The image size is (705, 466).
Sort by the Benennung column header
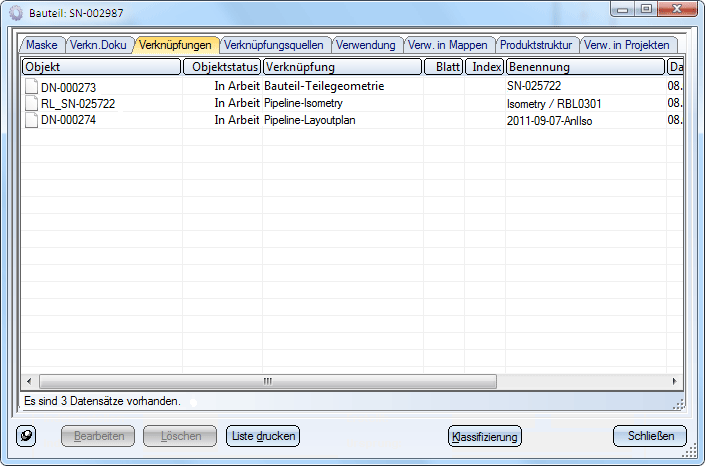click(x=585, y=67)
